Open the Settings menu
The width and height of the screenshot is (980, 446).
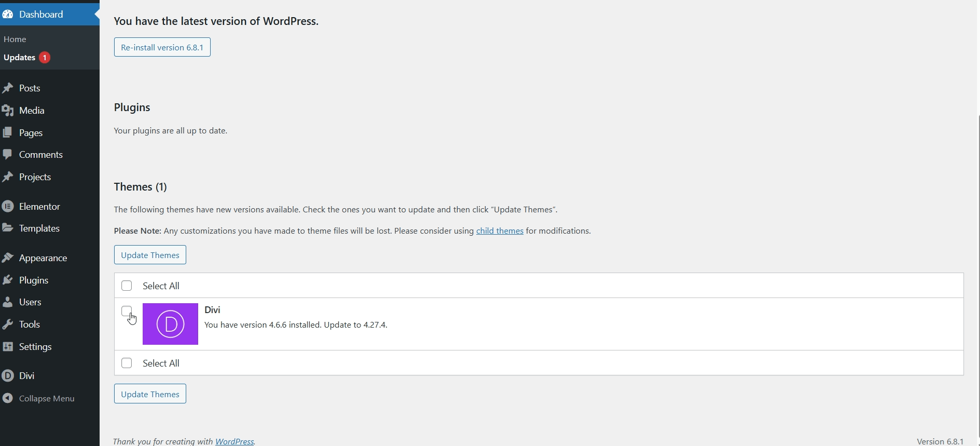35,347
